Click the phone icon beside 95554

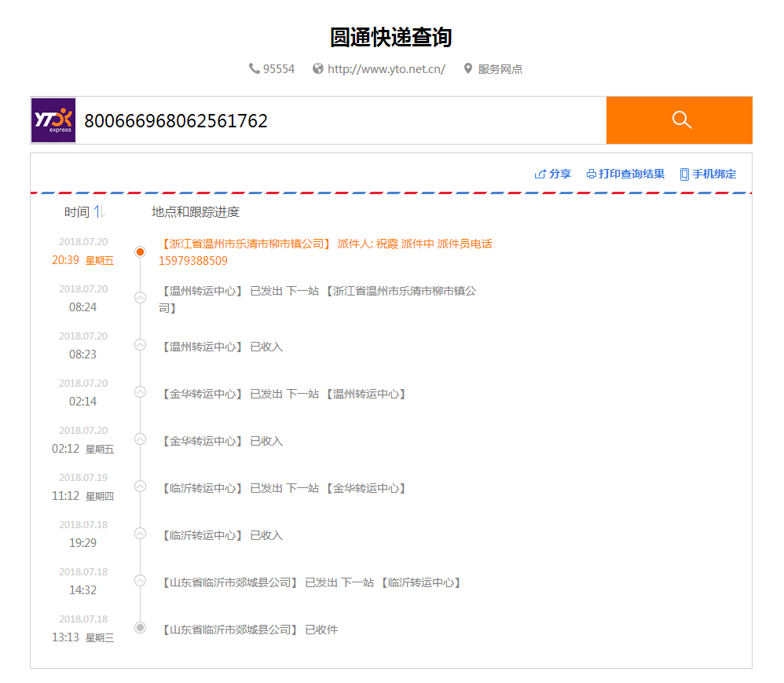point(254,68)
